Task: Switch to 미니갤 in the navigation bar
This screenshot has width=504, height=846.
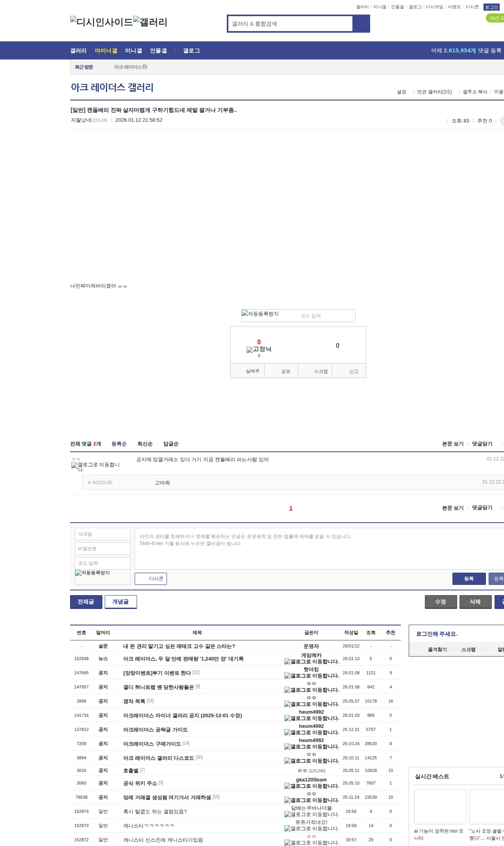Action: tap(133, 51)
